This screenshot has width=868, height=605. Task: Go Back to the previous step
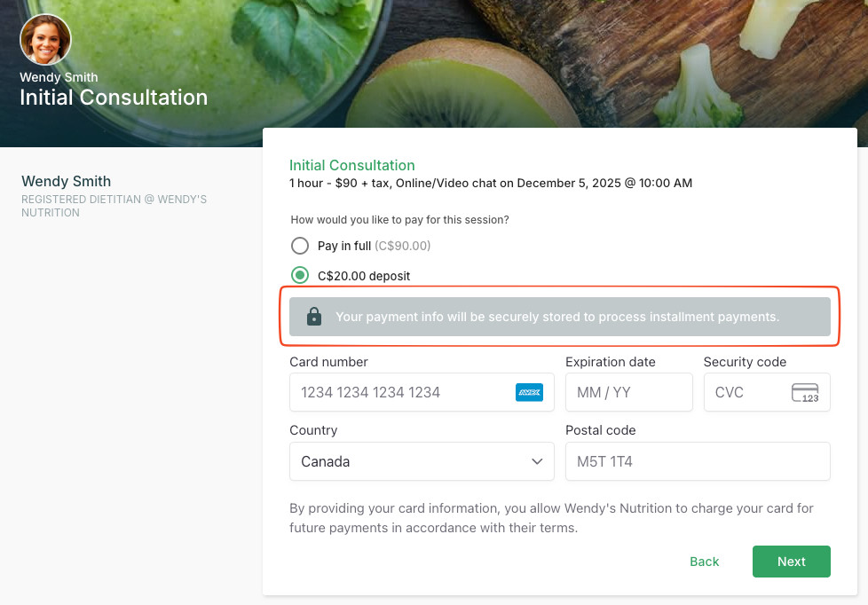pos(705,562)
